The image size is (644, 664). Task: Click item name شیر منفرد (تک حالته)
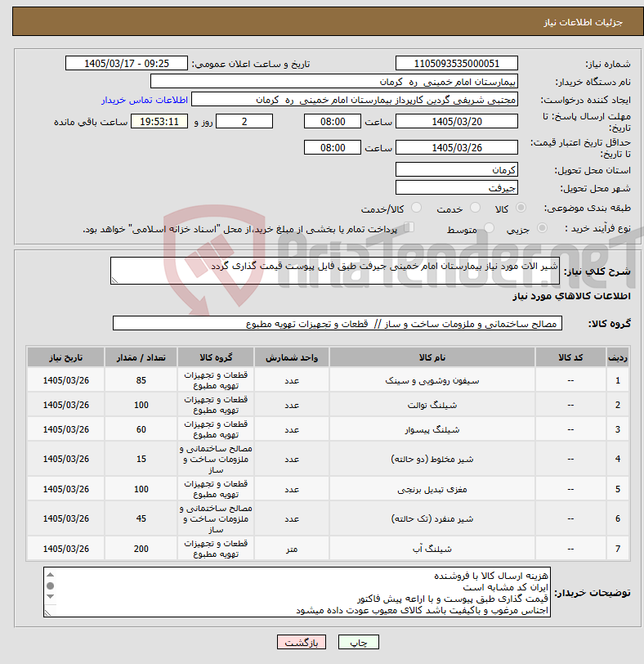click(x=432, y=519)
